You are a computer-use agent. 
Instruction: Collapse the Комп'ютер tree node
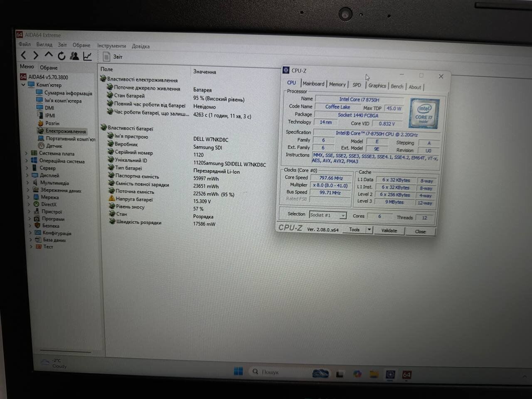click(23, 85)
